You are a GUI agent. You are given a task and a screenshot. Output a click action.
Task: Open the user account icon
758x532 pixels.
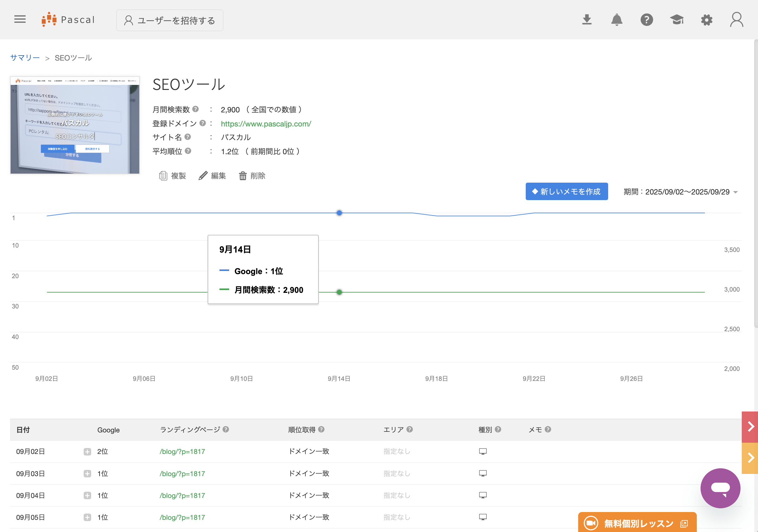coord(736,20)
